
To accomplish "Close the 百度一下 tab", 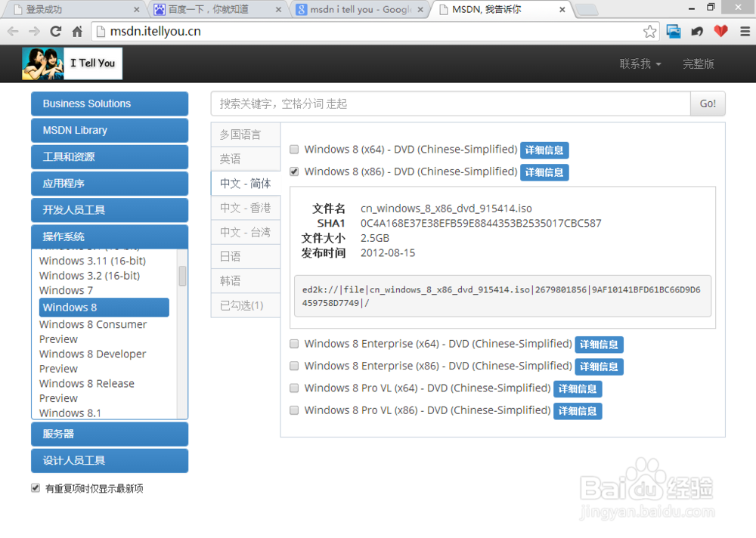I will (x=278, y=10).
